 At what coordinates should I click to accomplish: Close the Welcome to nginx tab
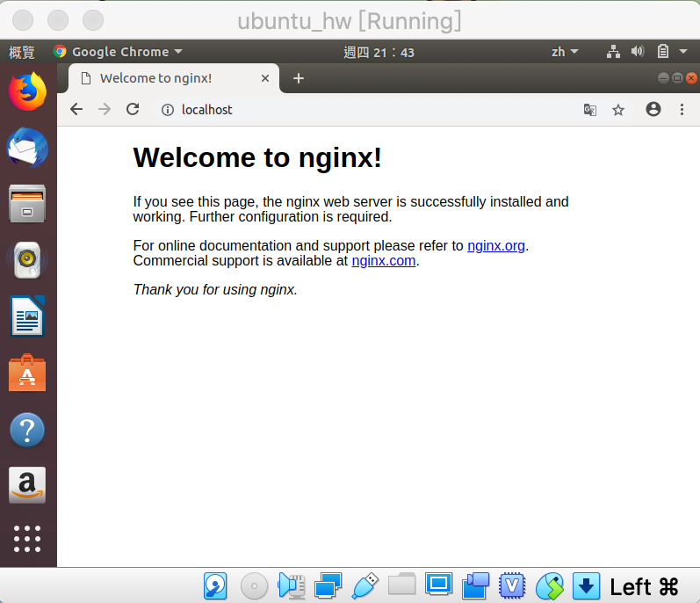click(x=264, y=78)
